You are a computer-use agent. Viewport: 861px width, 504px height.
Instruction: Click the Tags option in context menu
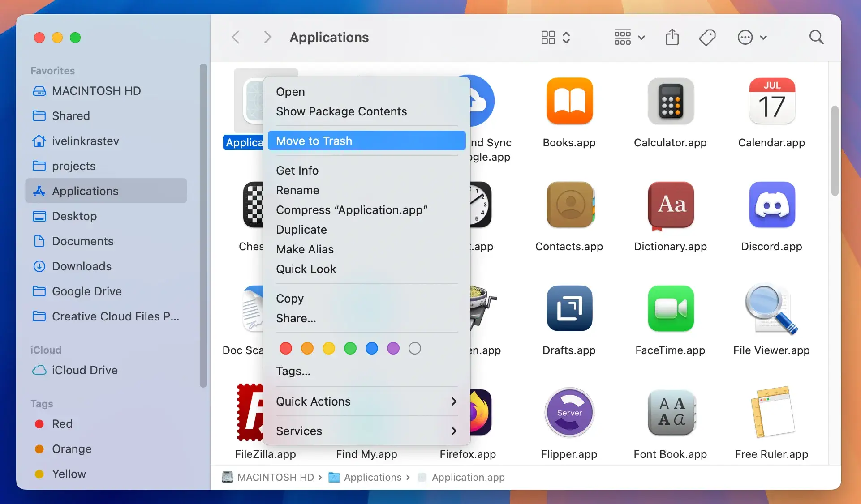[x=293, y=371]
